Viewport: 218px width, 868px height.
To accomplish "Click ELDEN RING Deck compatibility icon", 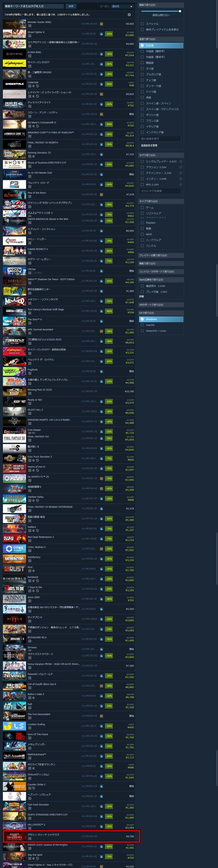I will tap(101, 54).
